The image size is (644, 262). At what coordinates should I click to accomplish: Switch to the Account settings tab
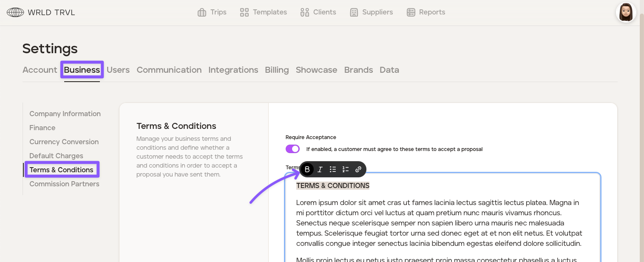[x=40, y=70]
